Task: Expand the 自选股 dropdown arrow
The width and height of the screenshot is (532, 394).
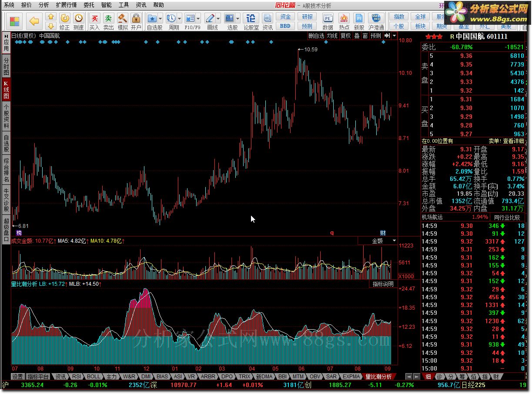Action: 161,19
